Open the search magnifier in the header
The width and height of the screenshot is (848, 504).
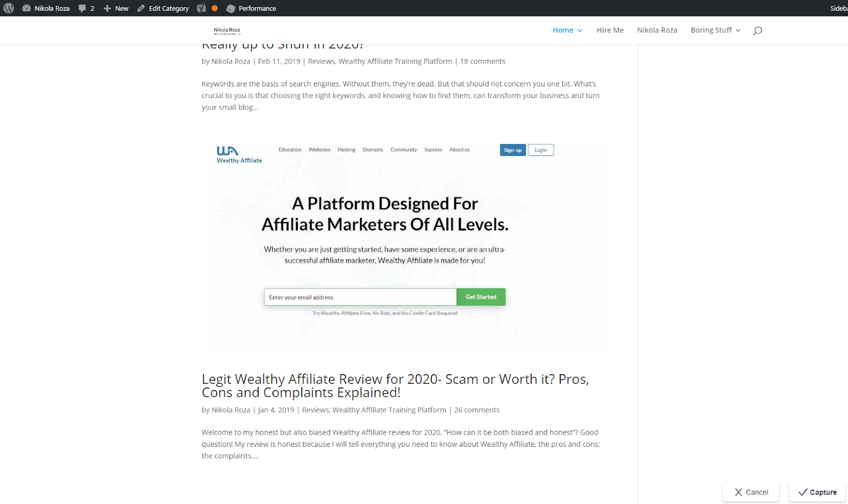758,30
